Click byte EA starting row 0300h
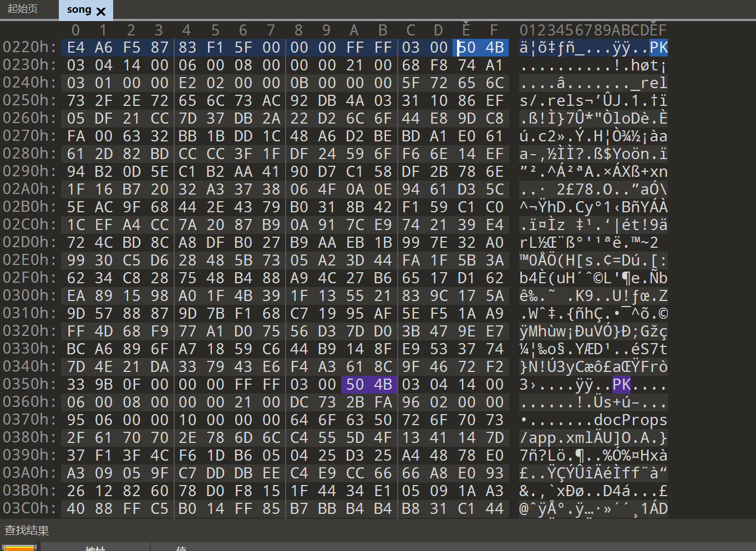756x551 pixels. (x=76, y=296)
